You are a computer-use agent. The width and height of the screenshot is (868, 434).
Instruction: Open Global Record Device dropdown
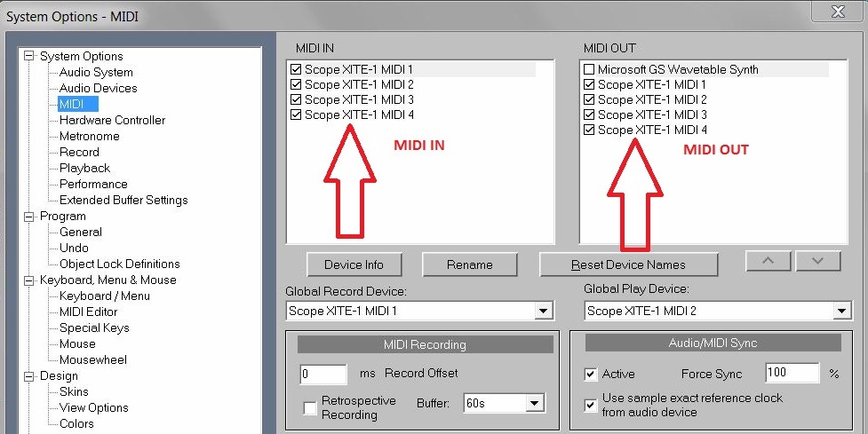[544, 311]
